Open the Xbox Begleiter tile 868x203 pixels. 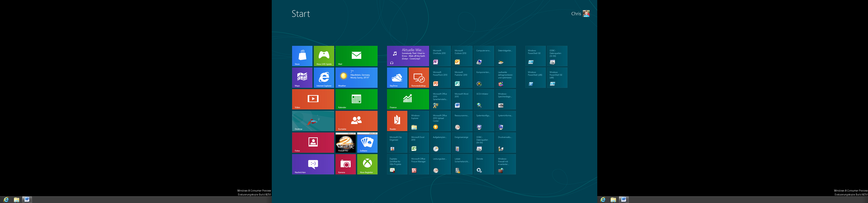367,164
